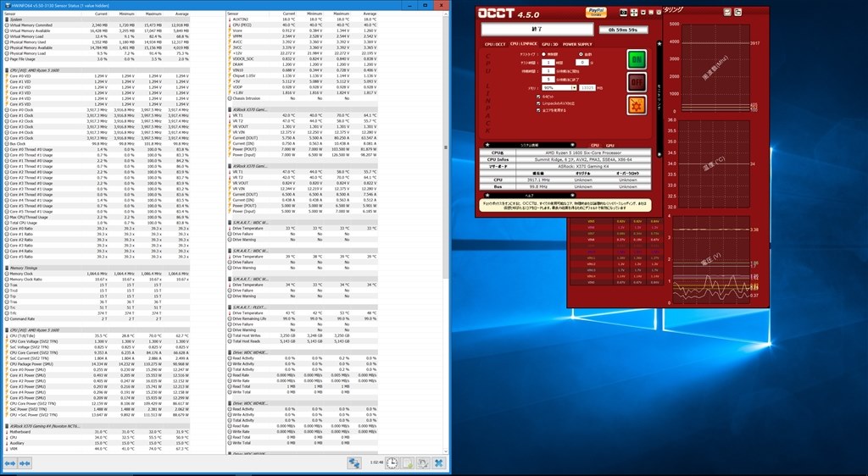Select Total Host Writes row
The height and width of the screenshot is (476, 868).
303,335
